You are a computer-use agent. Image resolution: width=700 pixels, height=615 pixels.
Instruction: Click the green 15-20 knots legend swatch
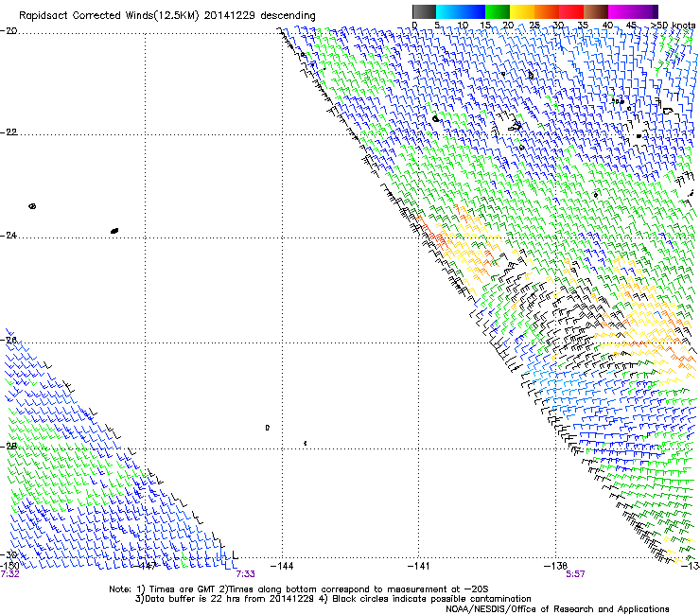click(x=498, y=11)
